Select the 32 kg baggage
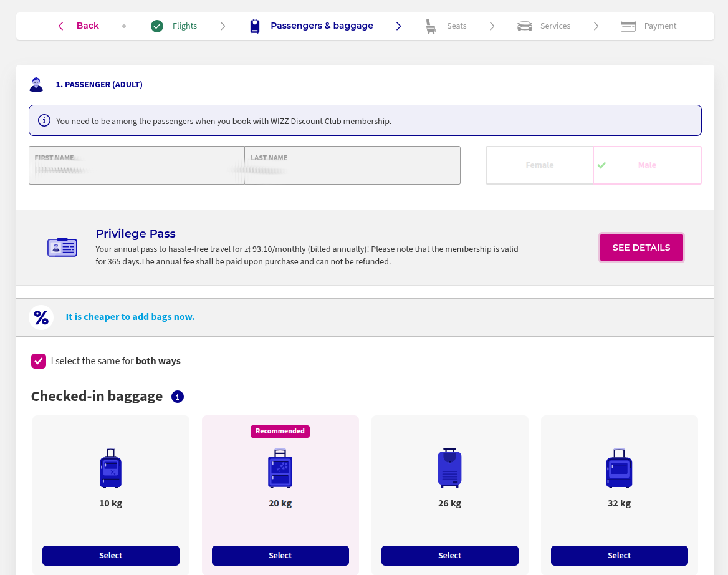Viewport: 728px width, 575px height. click(620, 556)
